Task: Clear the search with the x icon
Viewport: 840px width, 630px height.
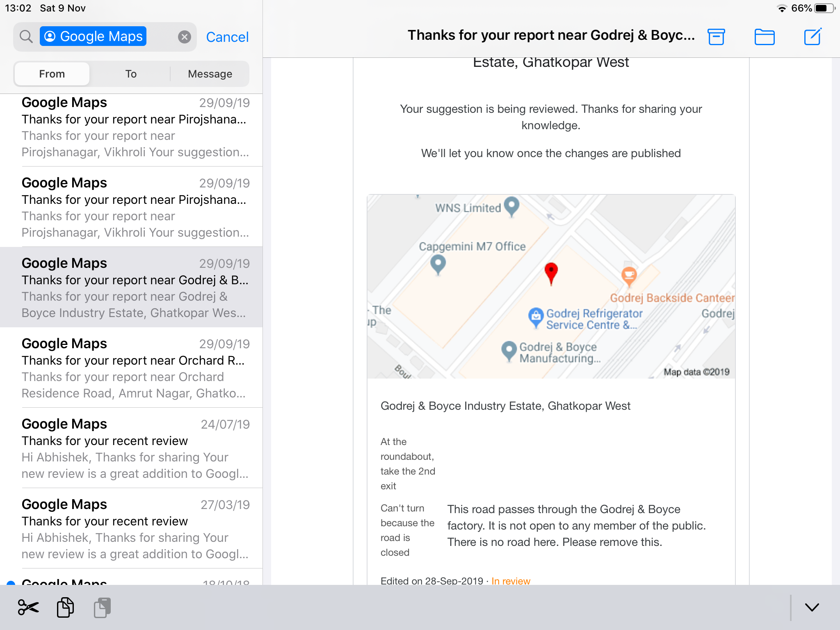Action: tap(185, 37)
